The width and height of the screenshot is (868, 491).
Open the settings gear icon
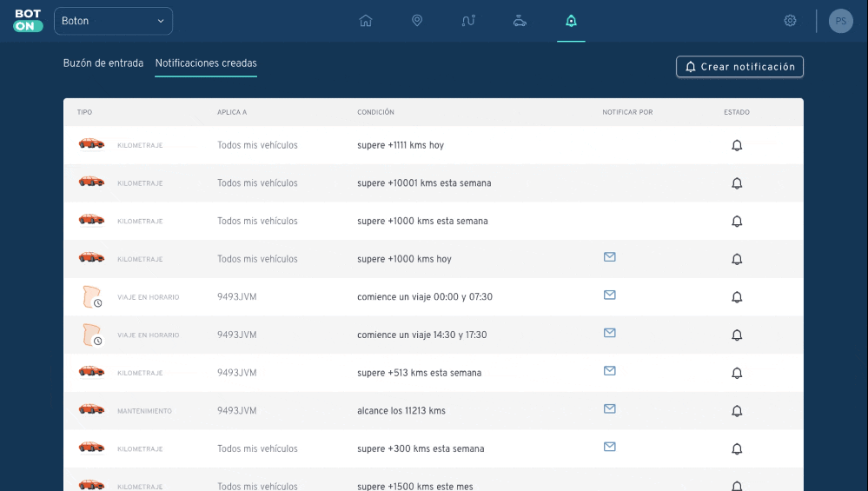click(x=790, y=21)
